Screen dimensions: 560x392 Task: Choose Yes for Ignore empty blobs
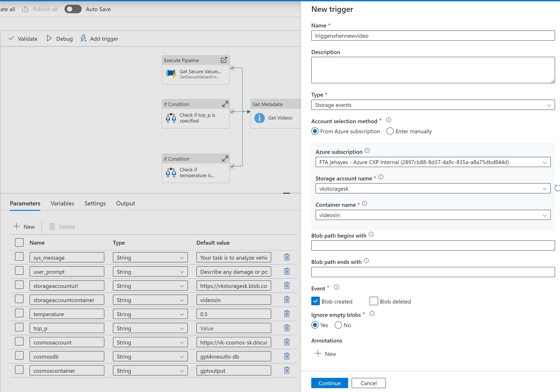coord(315,325)
